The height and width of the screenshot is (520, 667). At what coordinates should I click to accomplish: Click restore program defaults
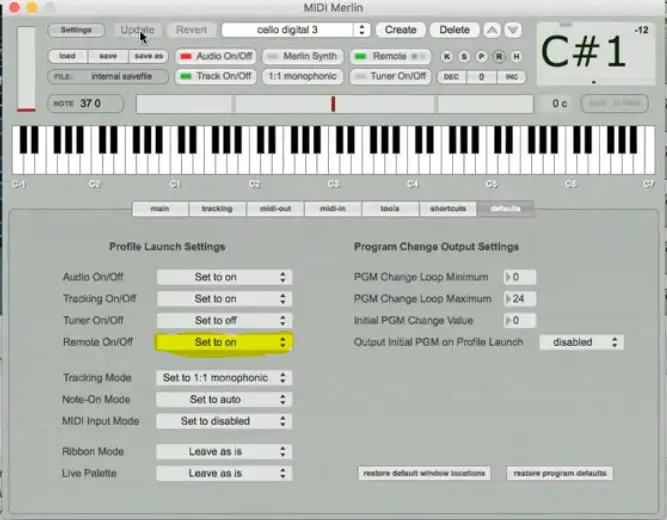[560, 473]
